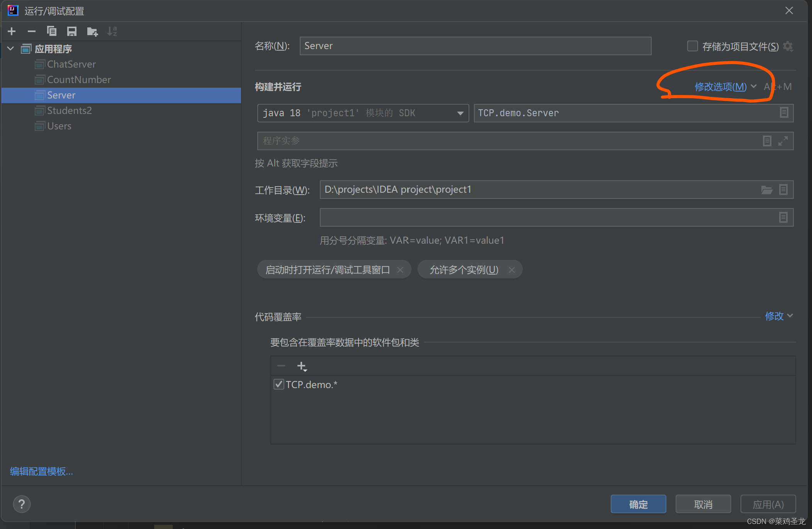Remove the selected configuration

[x=32, y=31]
